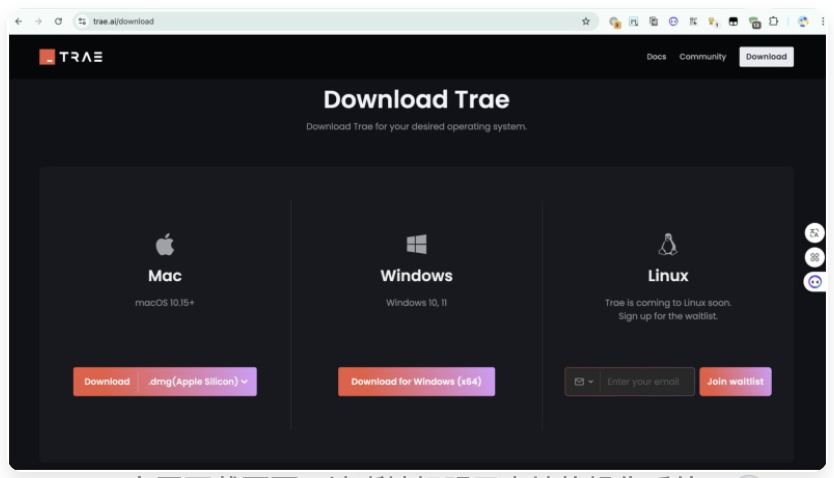
Task: Click the purple chat bot side icon
Action: pos(815,282)
